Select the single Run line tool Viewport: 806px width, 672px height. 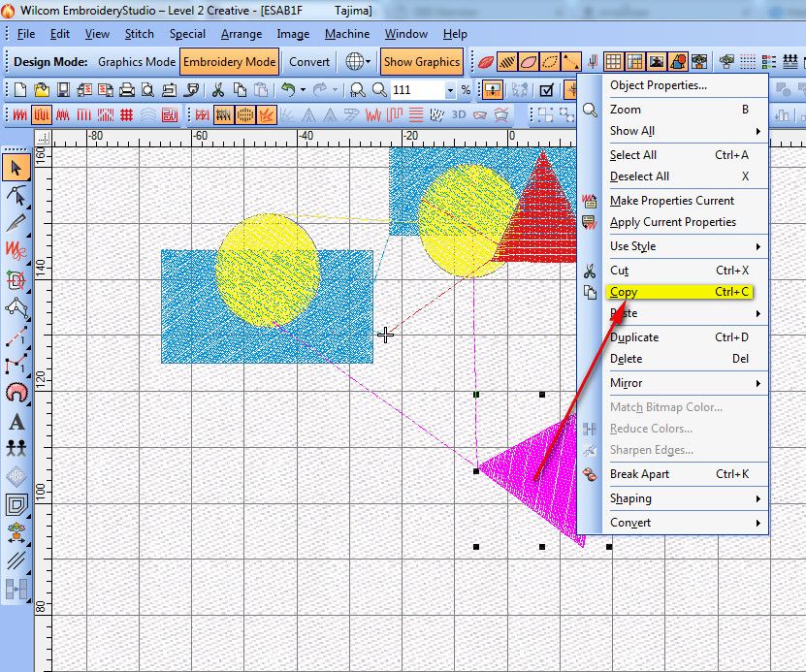point(16,335)
